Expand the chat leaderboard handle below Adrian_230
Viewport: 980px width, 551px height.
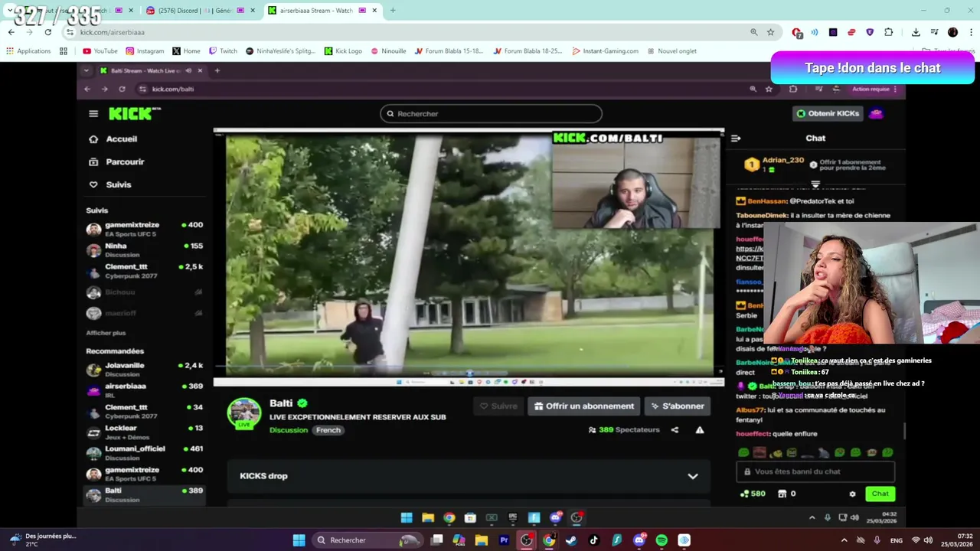coord(815,184)
